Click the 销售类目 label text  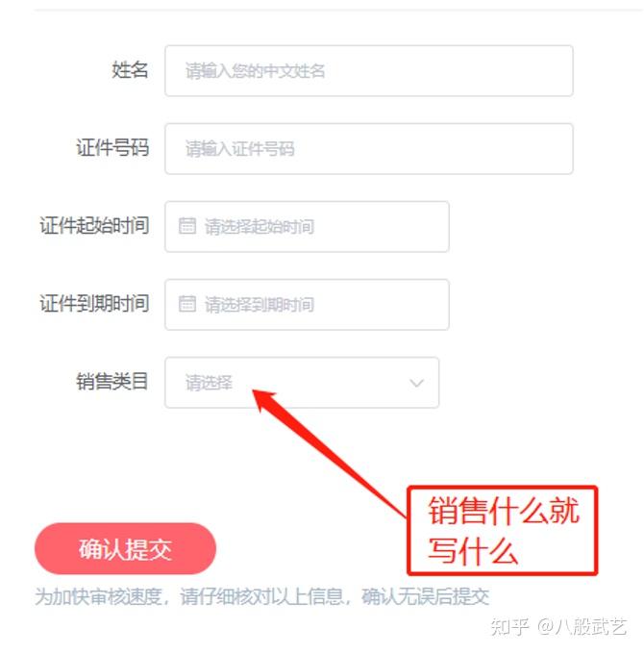tap(112, 382)
